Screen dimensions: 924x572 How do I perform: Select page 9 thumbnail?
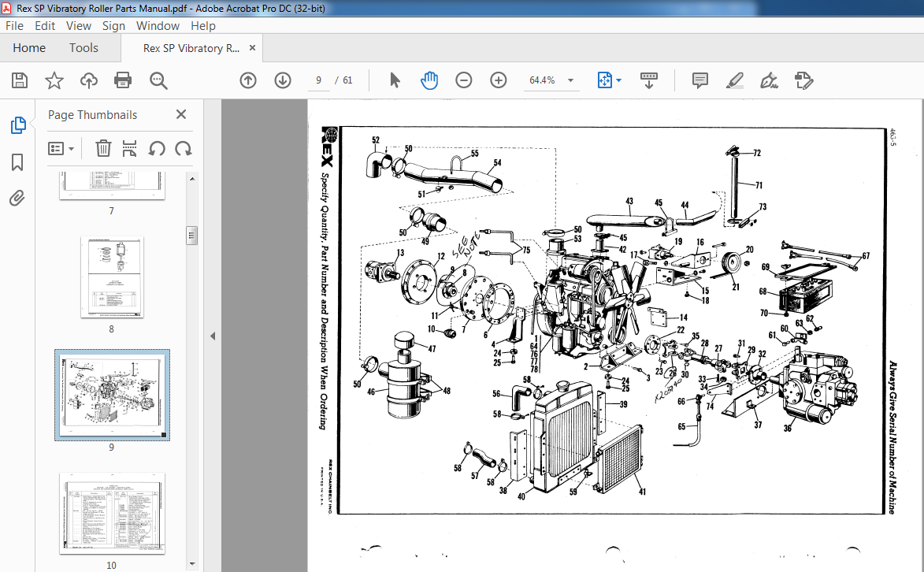coord(112,395)
